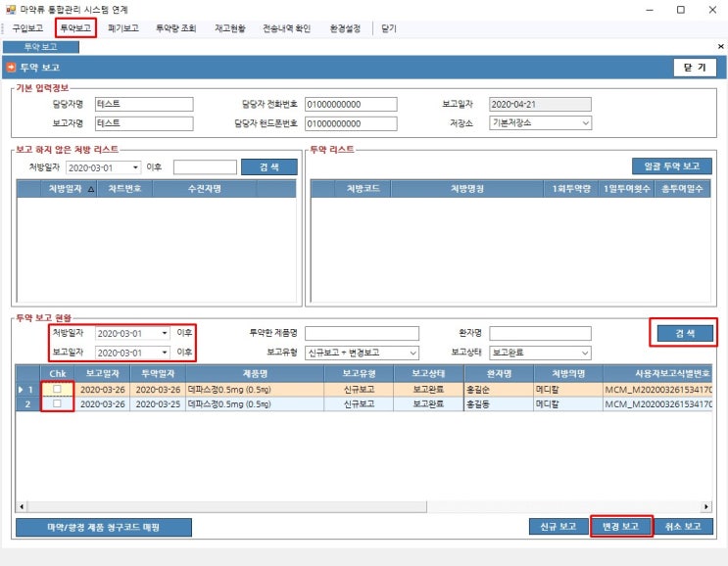This screenshot has width=728, height=566.
Task: Click the 일괄 투약 보고 button
Action: point(672,166)
